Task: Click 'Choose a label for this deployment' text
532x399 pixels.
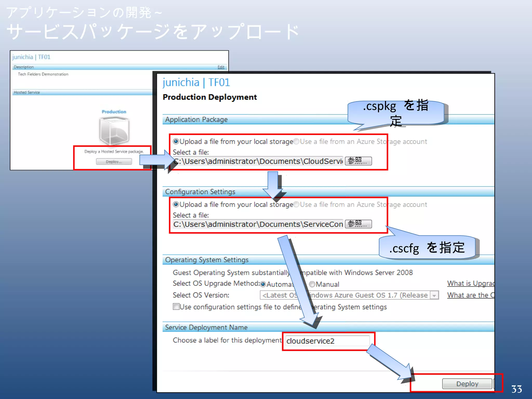Action: click(x=227, y=340)
